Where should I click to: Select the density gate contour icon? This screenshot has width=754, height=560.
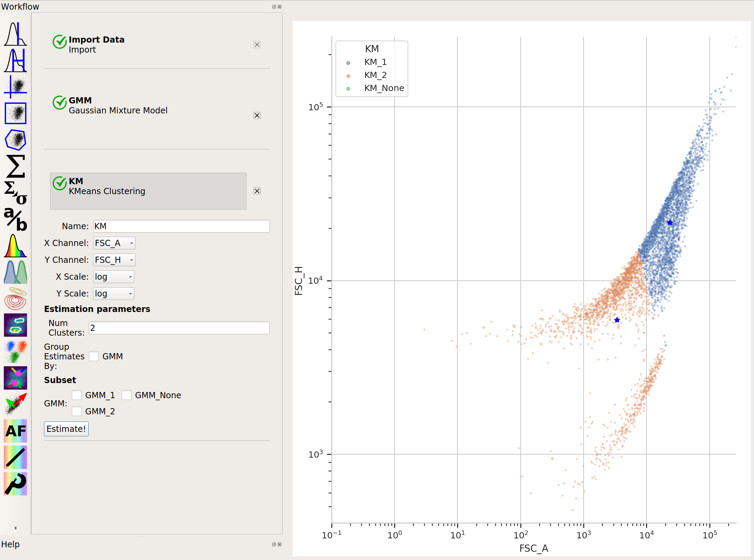tap(15, 325)
